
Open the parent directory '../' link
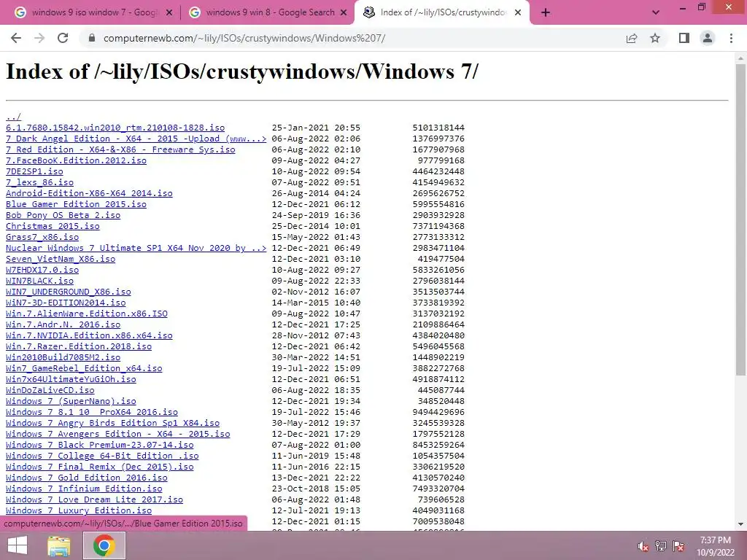[x=13, y=117]
